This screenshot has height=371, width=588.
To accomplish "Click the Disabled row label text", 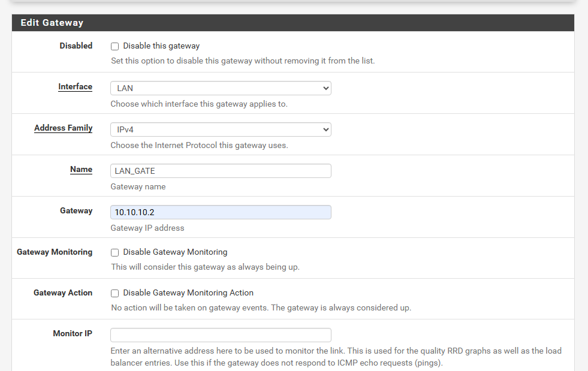I will coord(76,46).
